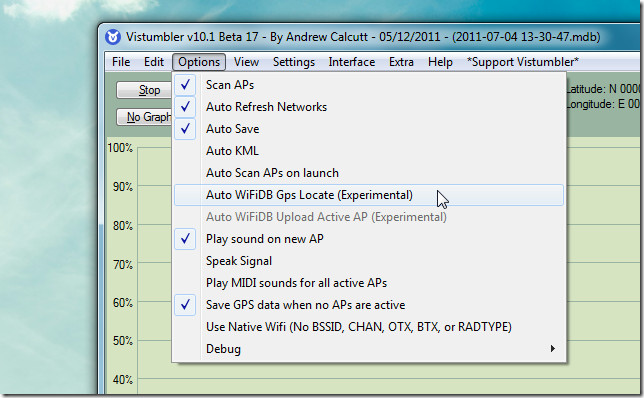Disable Auto Save option
Screen dimensions: 644x398
pos(369,129)
